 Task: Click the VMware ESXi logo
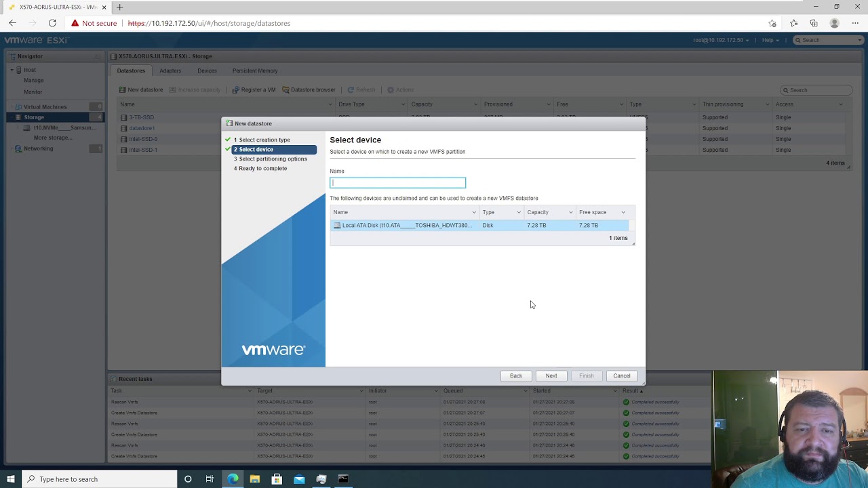point(36,40)
